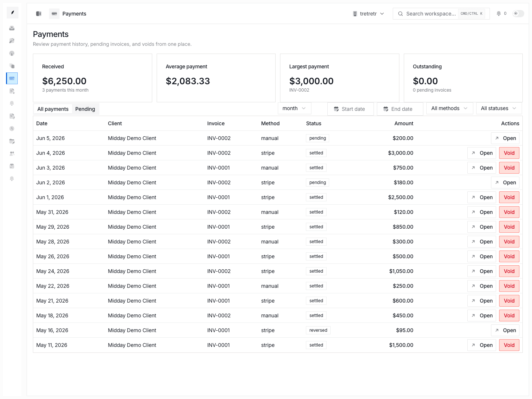Image resolution: width=532 pixels, height=399 pixels.
Task: Click the Invoice column header
Action: [216, 123]
